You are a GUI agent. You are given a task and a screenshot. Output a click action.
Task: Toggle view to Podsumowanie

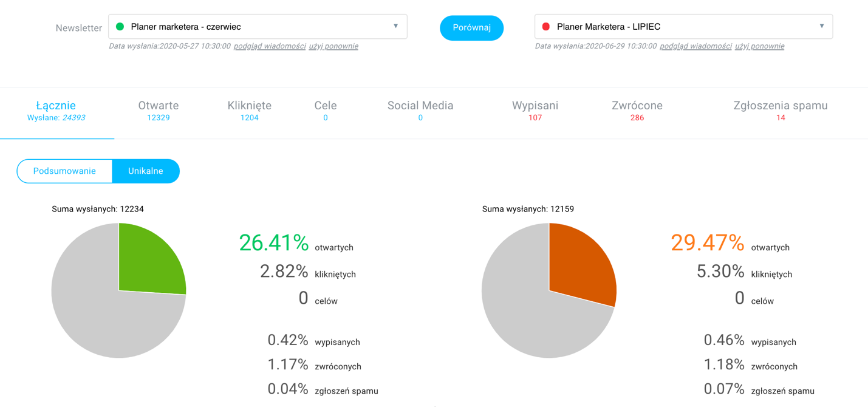point(64,171)
